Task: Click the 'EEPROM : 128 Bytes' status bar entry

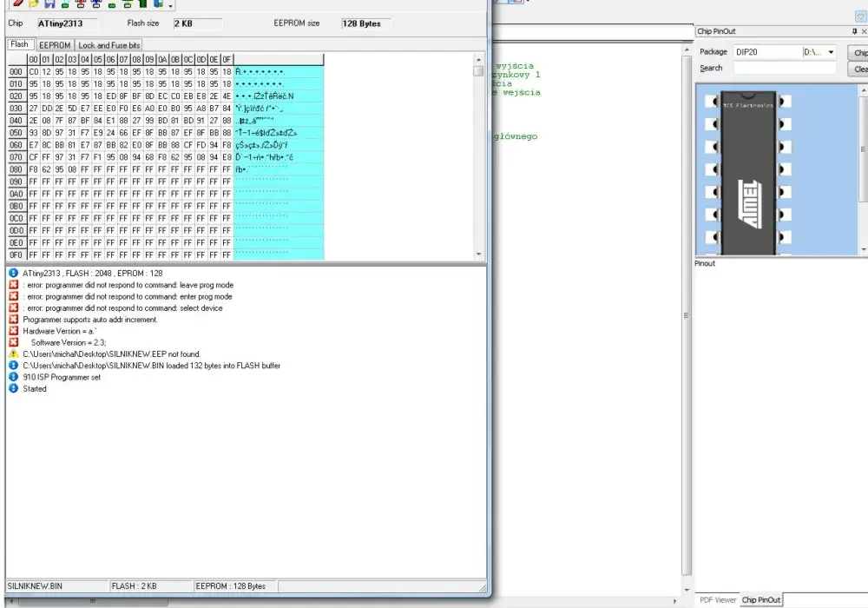Action: 235,585
